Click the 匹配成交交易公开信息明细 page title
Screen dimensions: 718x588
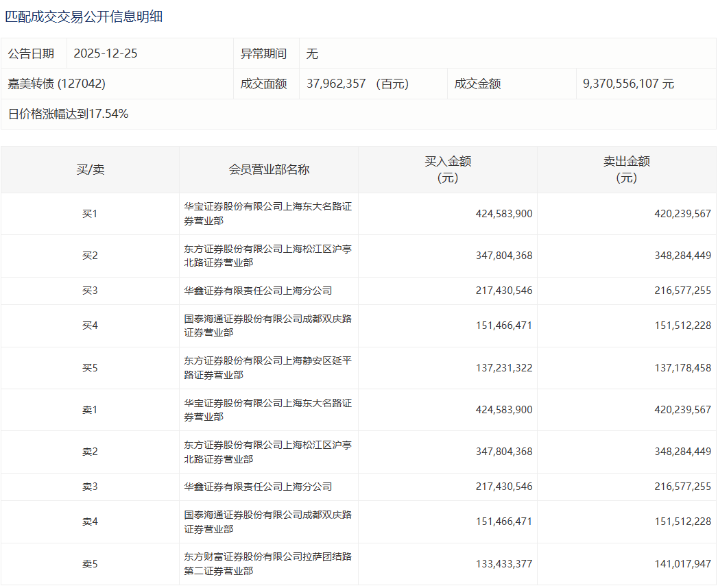(84, 17)
